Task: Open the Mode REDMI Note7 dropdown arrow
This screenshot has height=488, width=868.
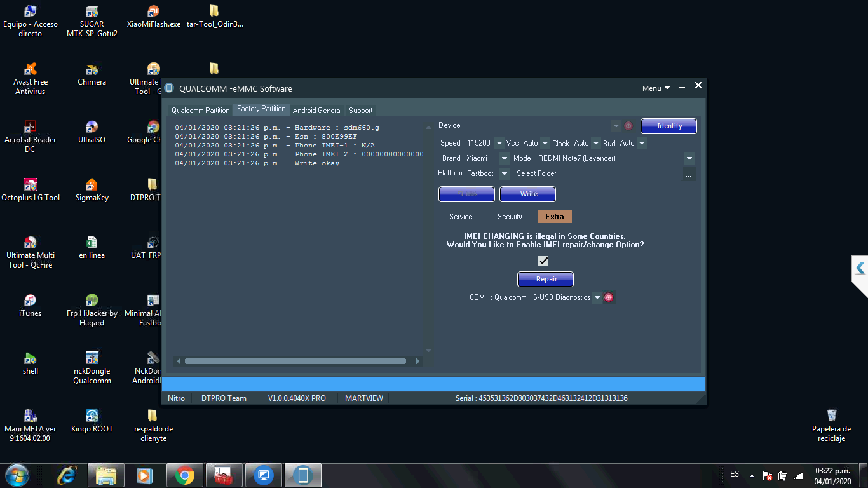Action: pyautogui.click(x=689, y=158)
